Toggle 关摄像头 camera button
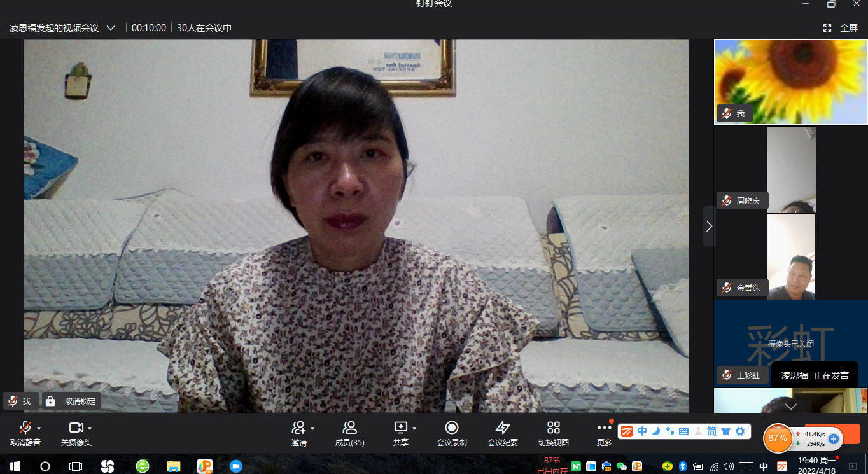Viewport: 868px width, 474px height. point(76,428)
